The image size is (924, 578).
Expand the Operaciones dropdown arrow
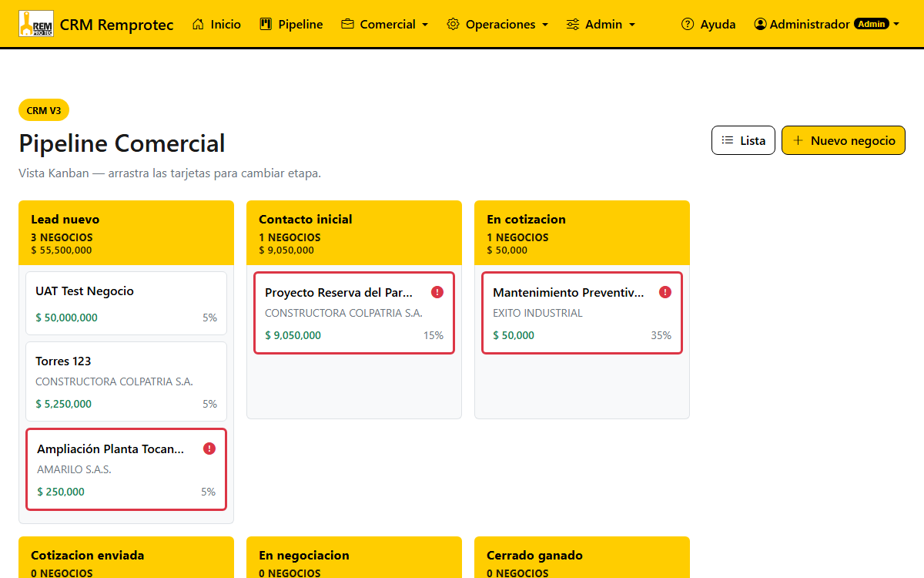point(545,25)
